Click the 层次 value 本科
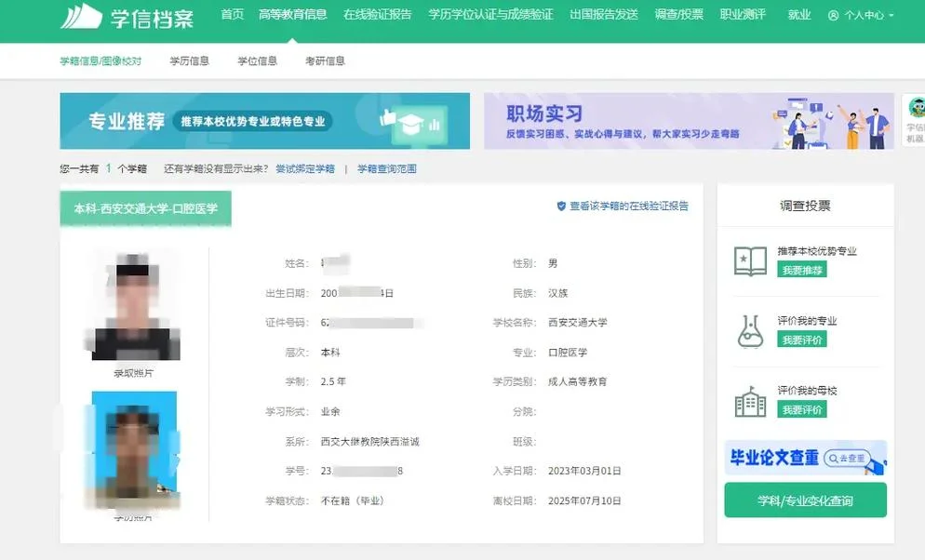 tap(330, 353)
